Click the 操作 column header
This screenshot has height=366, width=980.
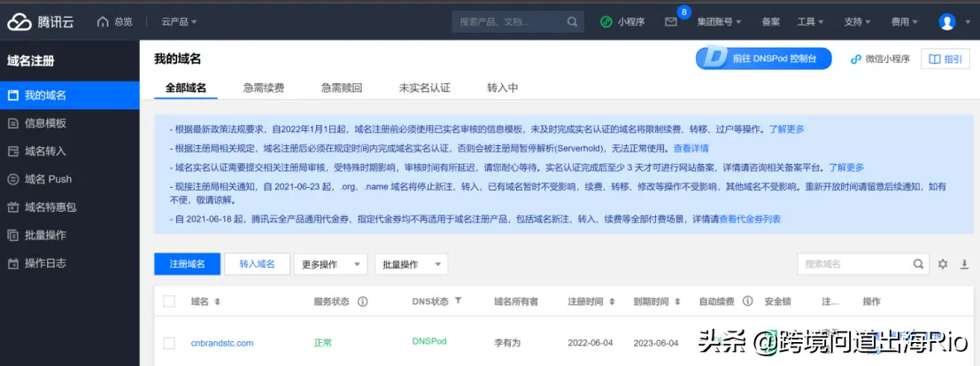pos(872,301)
